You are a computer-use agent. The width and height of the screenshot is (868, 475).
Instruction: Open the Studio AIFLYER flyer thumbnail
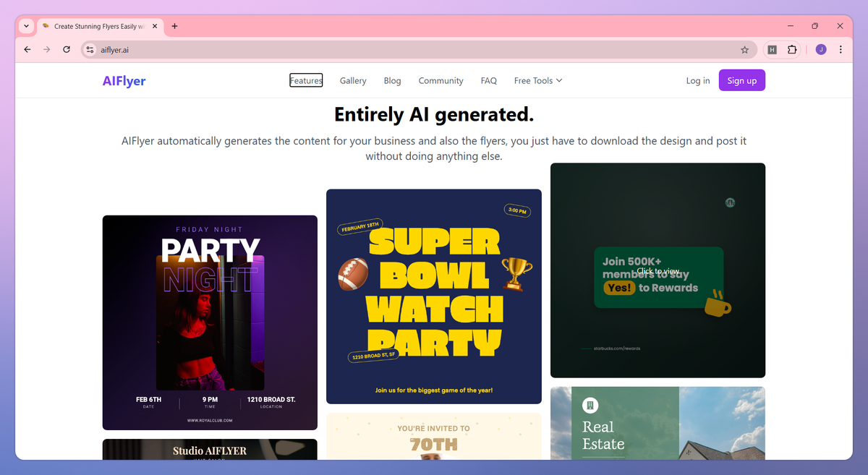pyautogui.click(x=210, y=449)
